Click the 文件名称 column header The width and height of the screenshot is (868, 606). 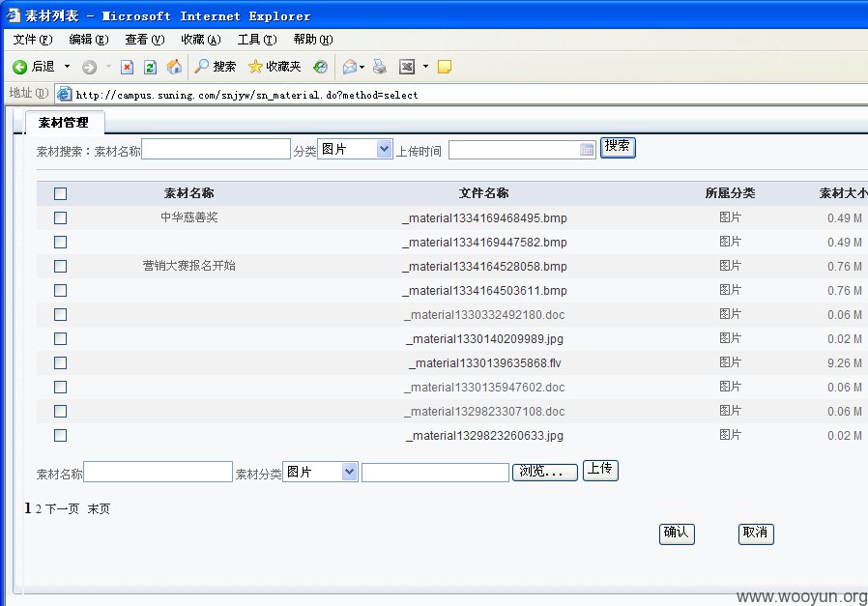pyautogui.click(x=484, y=193)
